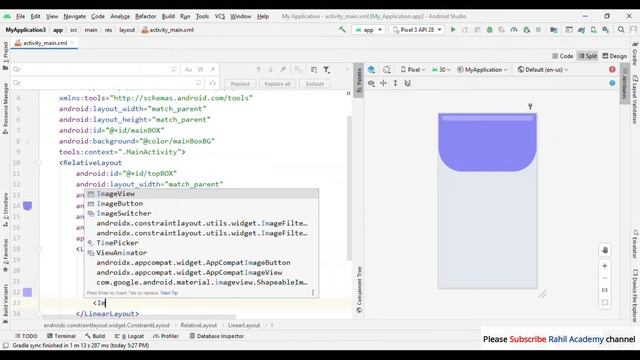Open the app run configuration dropdown
Viewport: 640px width, 360px height.
[369, 30]
